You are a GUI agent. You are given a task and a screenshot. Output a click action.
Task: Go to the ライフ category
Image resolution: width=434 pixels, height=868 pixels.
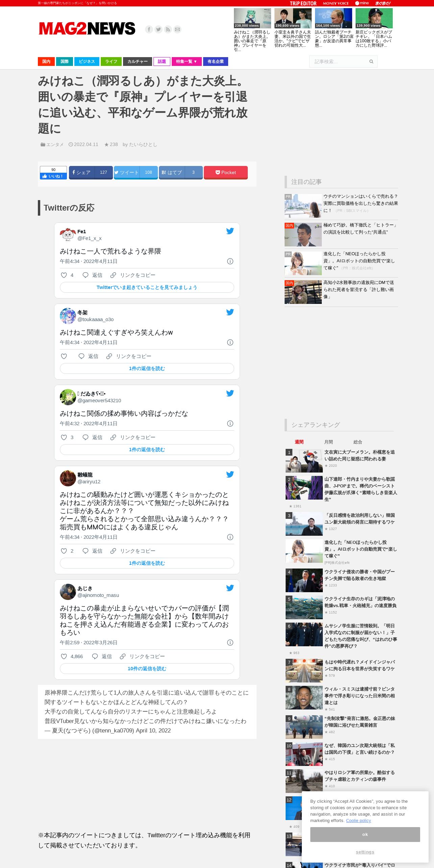tap(111, 62)
